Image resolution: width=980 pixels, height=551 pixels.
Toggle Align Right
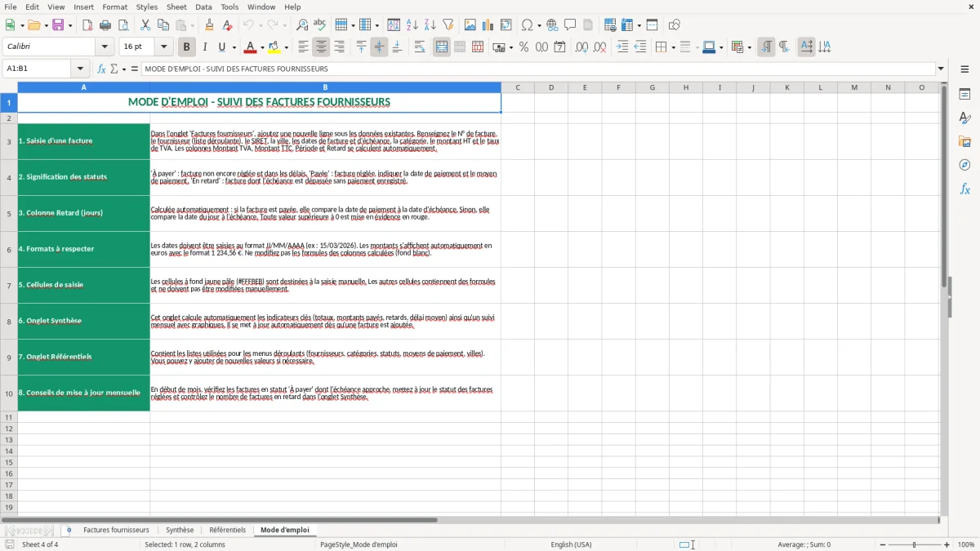tap(340, 47)
